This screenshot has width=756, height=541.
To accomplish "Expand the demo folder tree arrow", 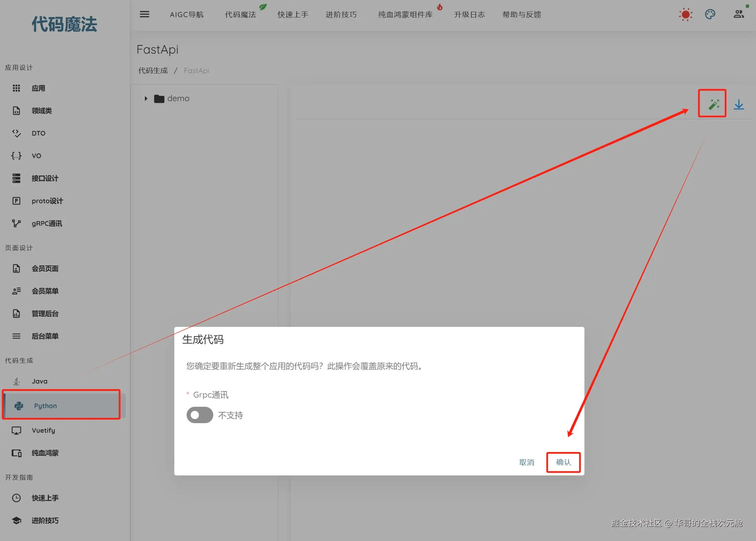I will tap(146, 99).
